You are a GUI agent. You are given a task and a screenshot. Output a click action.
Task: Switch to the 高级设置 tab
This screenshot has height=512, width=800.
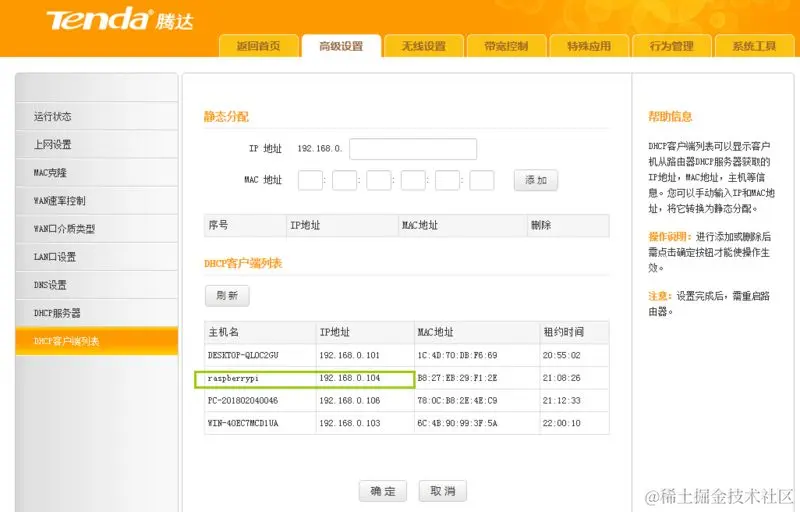point(341,46)
